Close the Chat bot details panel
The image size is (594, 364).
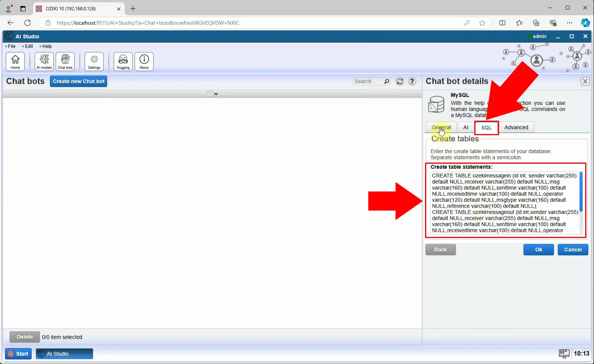[585, 81]
